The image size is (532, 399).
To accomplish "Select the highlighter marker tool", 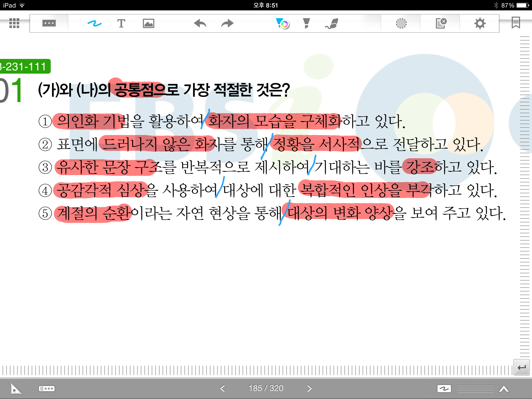I will click(x=307, y=23).
